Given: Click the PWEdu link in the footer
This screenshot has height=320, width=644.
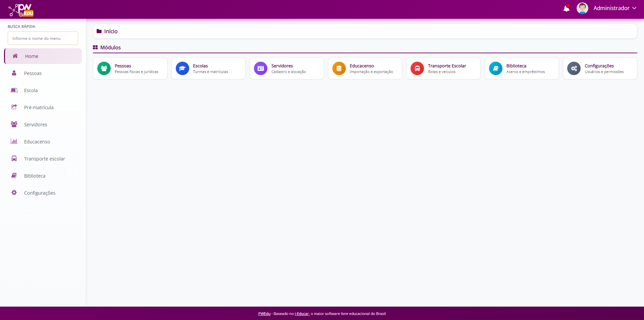Looking at the screenshot, I should tap(264, 314).
